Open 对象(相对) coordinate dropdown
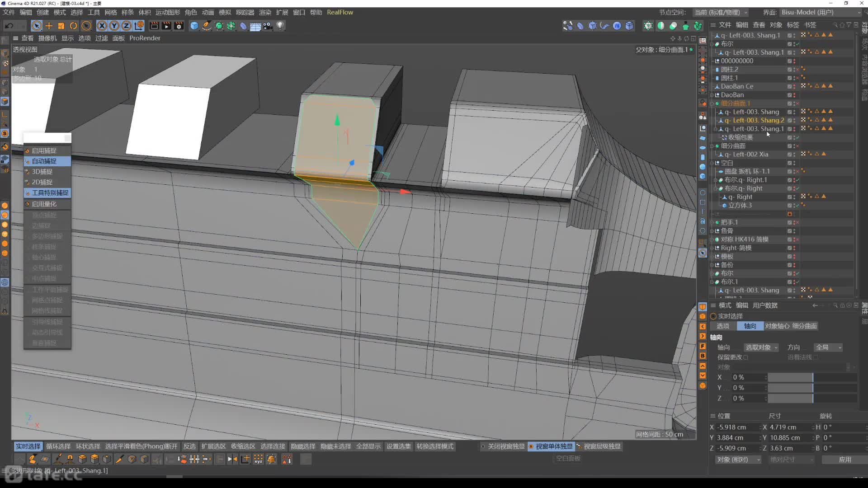Image resolution: width=868 pixels, height=488 pixels. pyautogui.click(x=738, y=460)
